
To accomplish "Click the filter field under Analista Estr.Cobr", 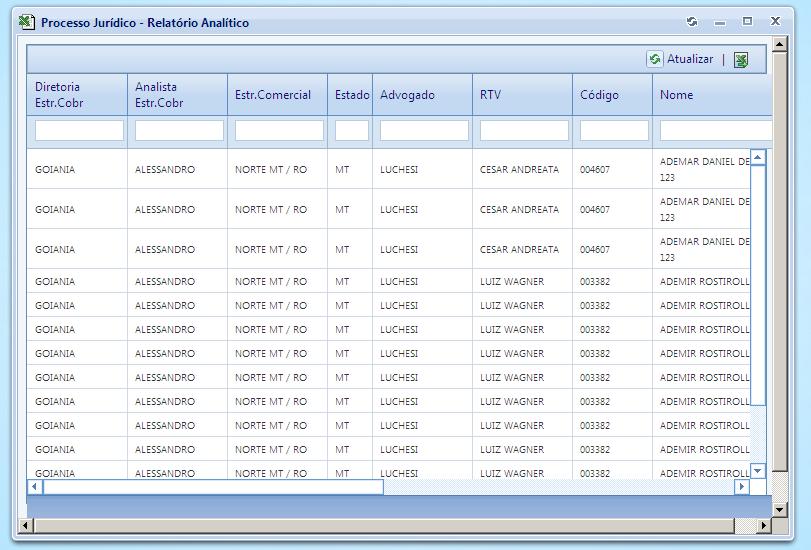I will 179,131.
